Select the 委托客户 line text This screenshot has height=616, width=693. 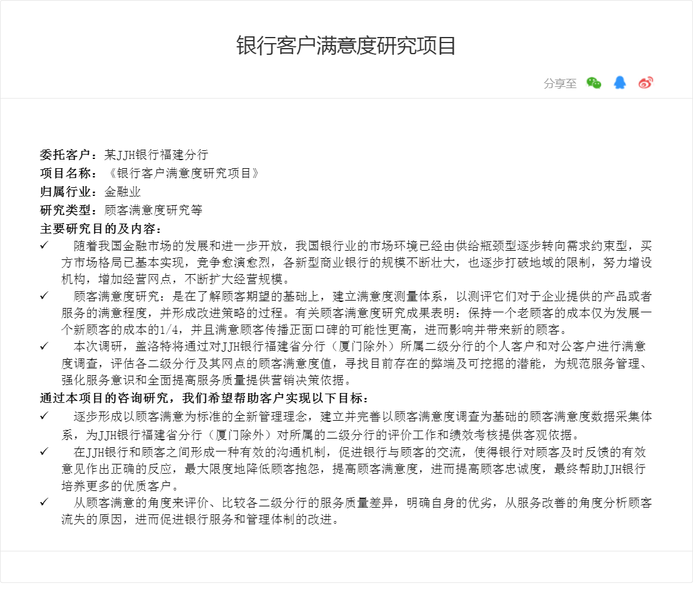pos(124,155)
